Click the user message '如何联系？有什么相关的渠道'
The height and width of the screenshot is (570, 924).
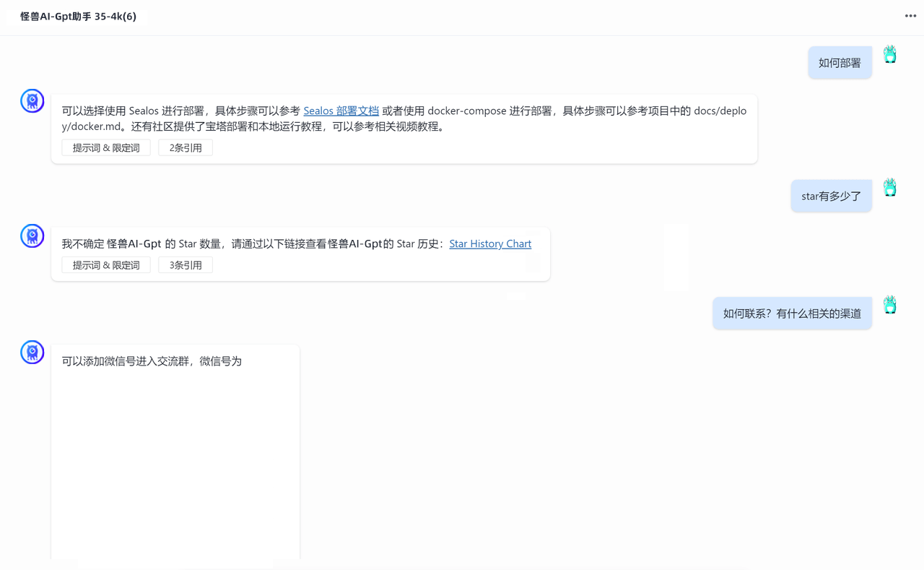click(792, 314)
